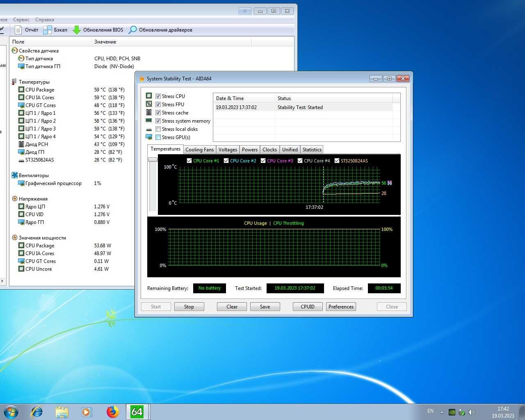Open Обновления драйверов magnifier icon
This screenshot has width=525, height=420.
pyautogui.click(x=132, y=30)
